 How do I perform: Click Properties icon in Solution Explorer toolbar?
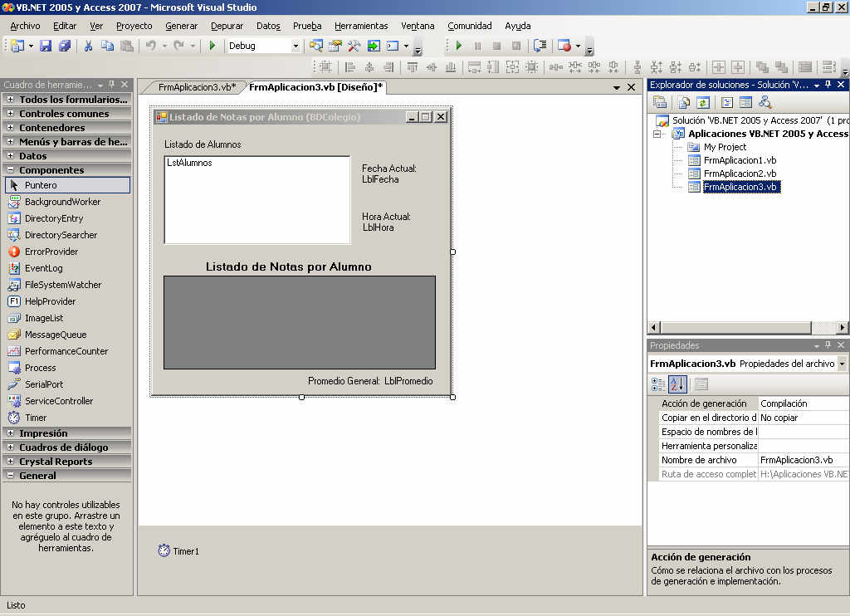tap(660, 102)
